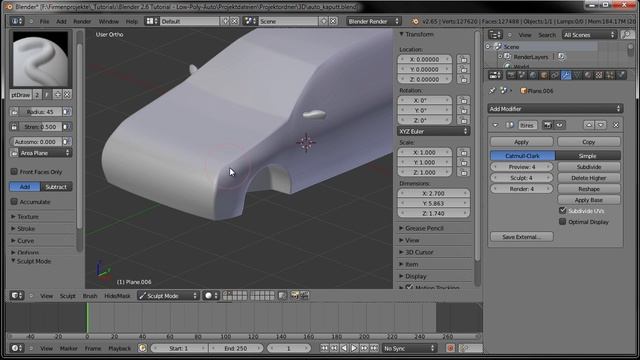Open the Physics properties tab icon
640x360 pixels.
click(621, 75)
